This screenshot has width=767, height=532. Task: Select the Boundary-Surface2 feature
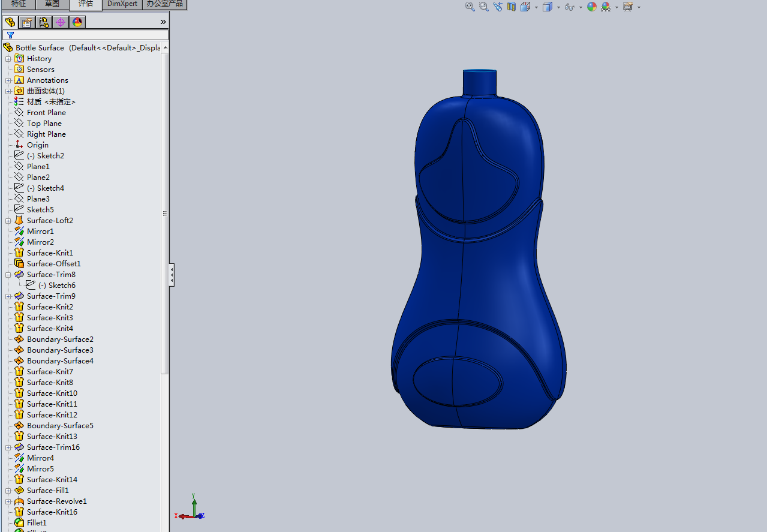pos(60,339)
